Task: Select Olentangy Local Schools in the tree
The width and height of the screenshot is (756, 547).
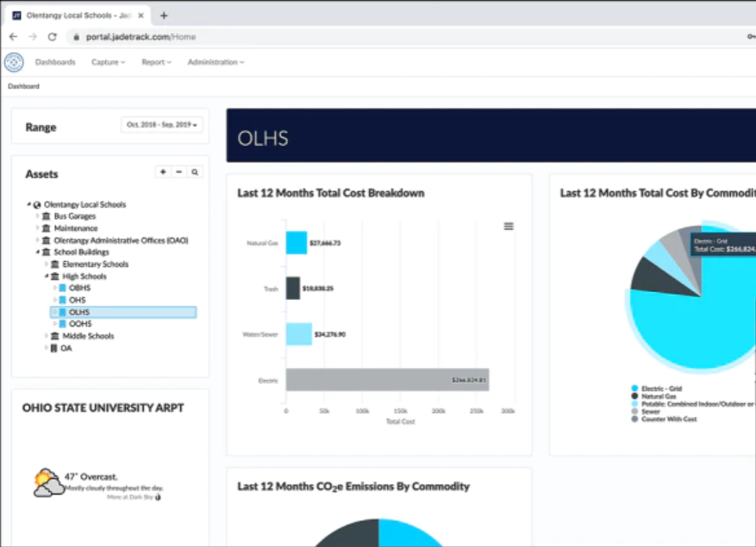Action: [84, 204]
